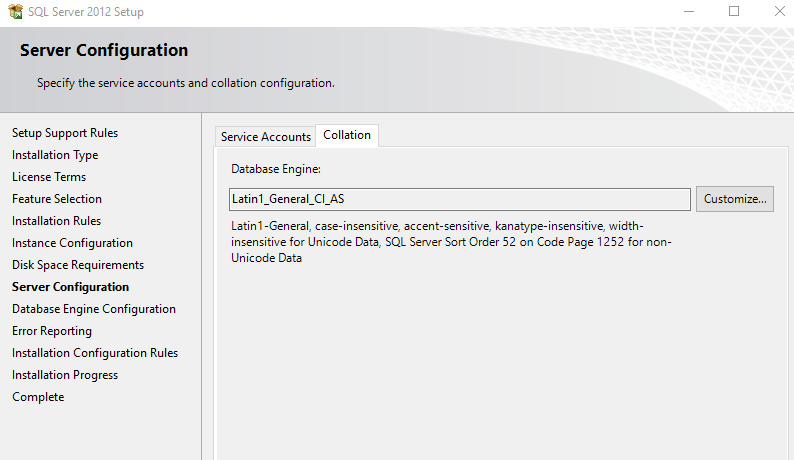Viewport: 794px width, 460px height.
Task: Select Disk Space Requirements step
Action: (x=78, y=265)
